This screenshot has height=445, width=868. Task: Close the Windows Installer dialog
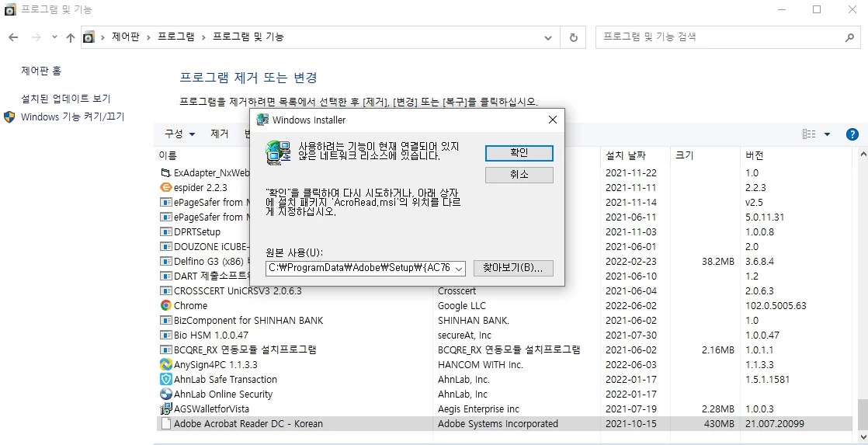[552, 120]
